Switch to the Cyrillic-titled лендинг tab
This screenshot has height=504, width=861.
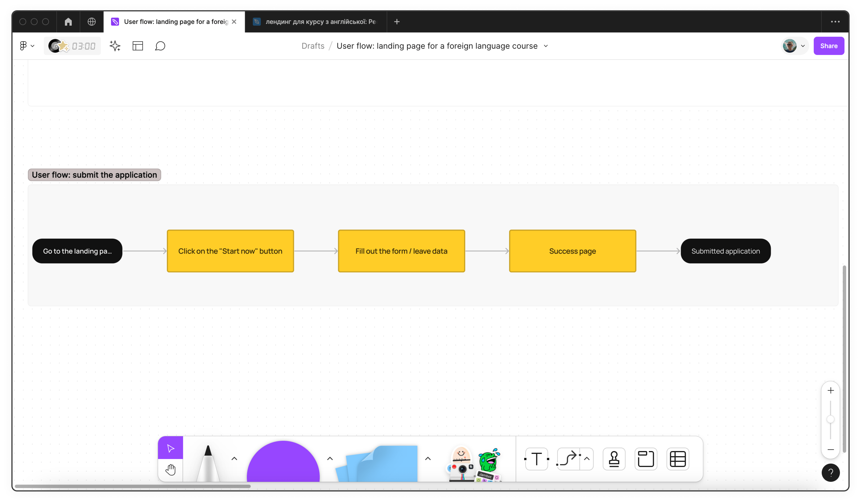click(316, 21)
